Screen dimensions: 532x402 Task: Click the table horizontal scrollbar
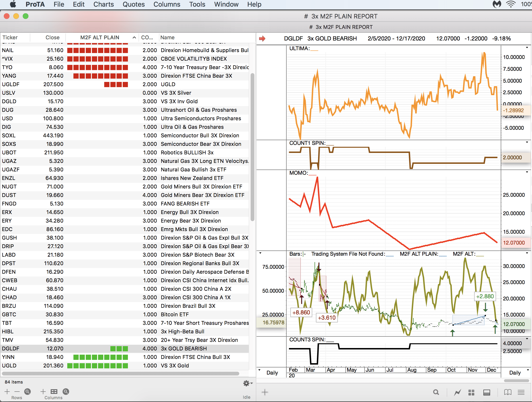point(120,374)
